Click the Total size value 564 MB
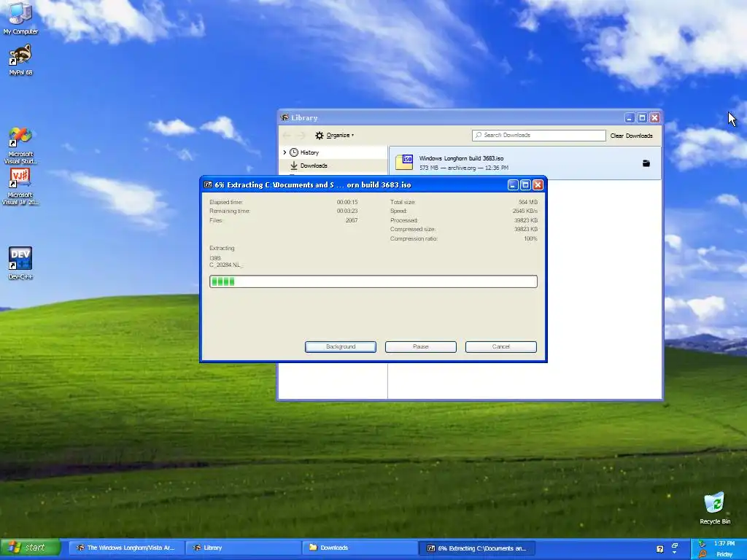 click(528, 202)
